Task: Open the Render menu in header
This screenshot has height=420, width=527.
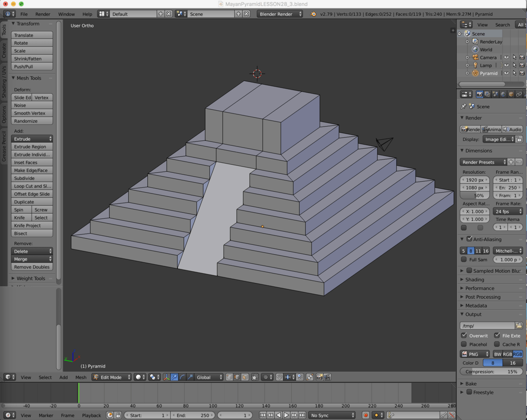Action: click(x=43, y=14)
